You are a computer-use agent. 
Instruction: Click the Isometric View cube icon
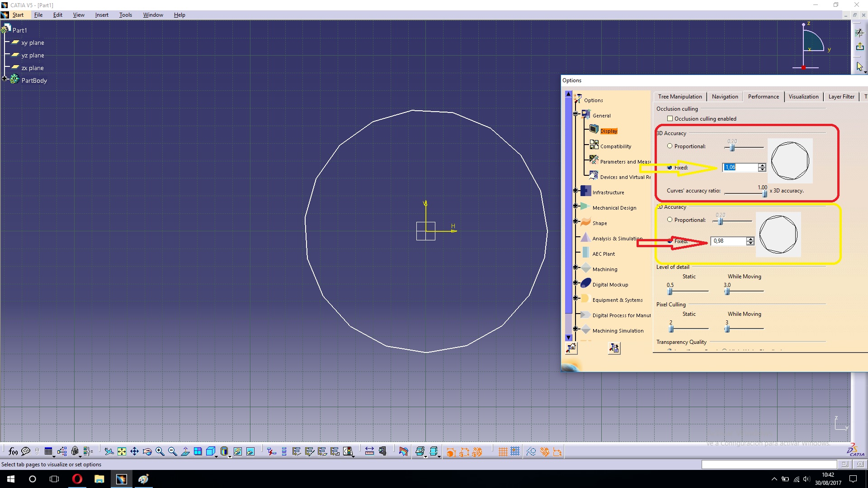[211, 451]
